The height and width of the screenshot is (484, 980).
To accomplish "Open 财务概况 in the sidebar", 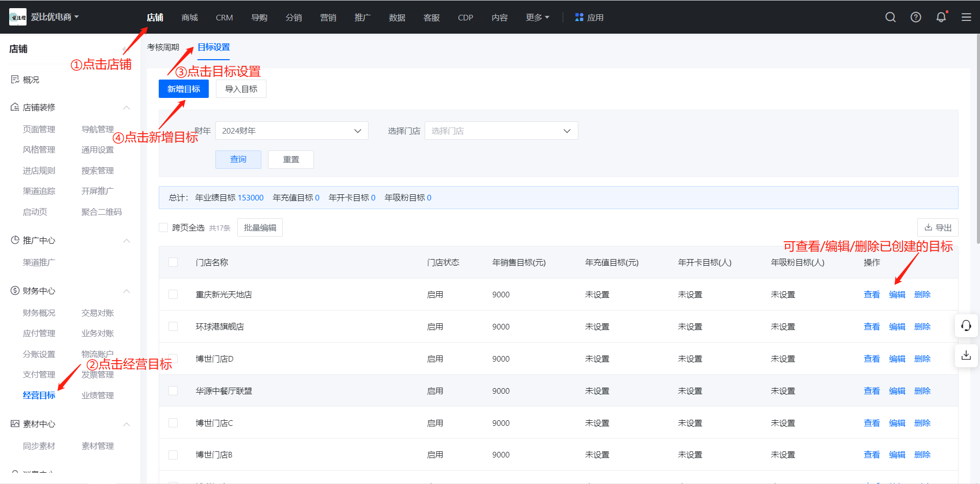I will pyautogui.click(x=39, y=313).
